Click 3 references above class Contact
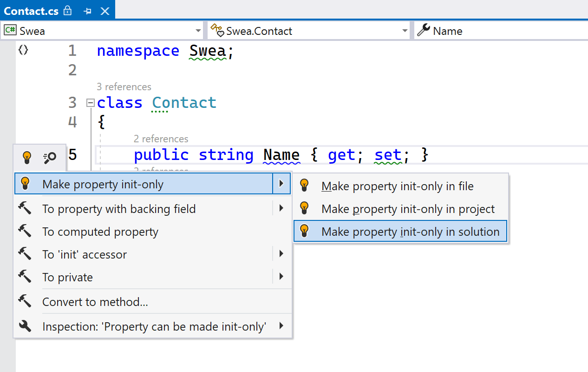Screen dimensions: 588x372 click(124, 86)
